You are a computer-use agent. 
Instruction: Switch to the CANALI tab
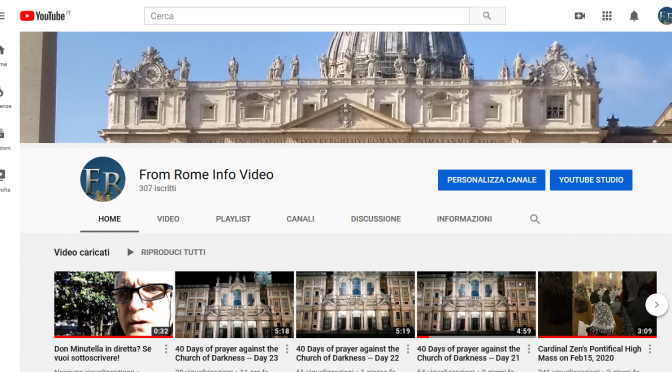(x=300, y=219)
